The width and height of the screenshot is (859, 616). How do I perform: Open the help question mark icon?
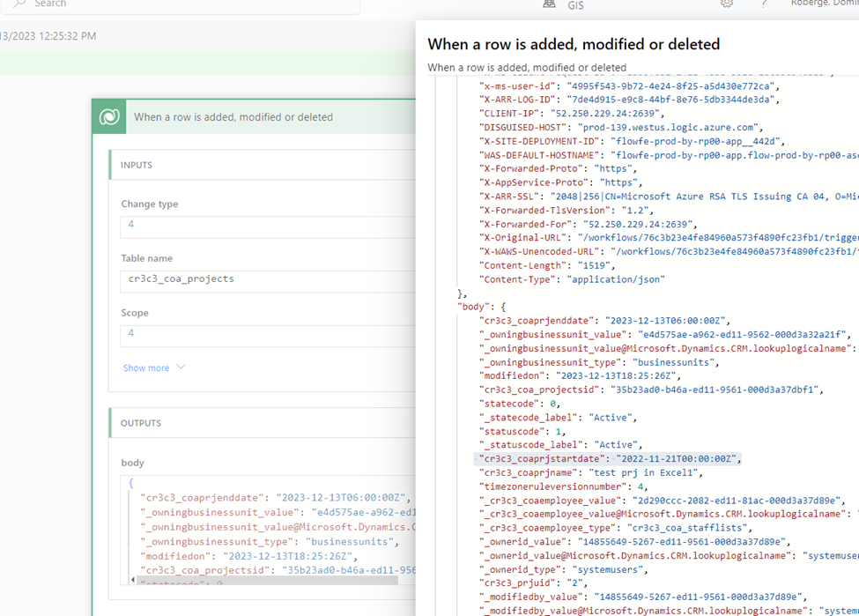point(764,4)
